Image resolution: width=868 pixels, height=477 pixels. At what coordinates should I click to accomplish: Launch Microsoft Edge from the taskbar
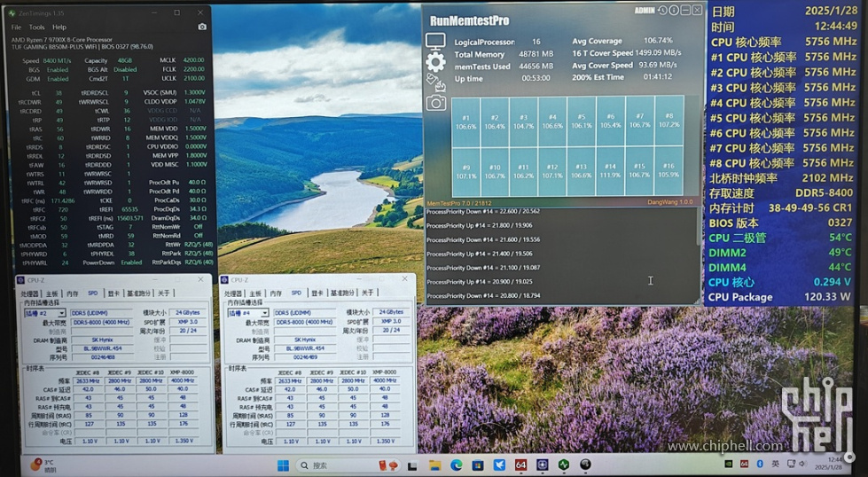pyautogui.click(x=456, y=465)
